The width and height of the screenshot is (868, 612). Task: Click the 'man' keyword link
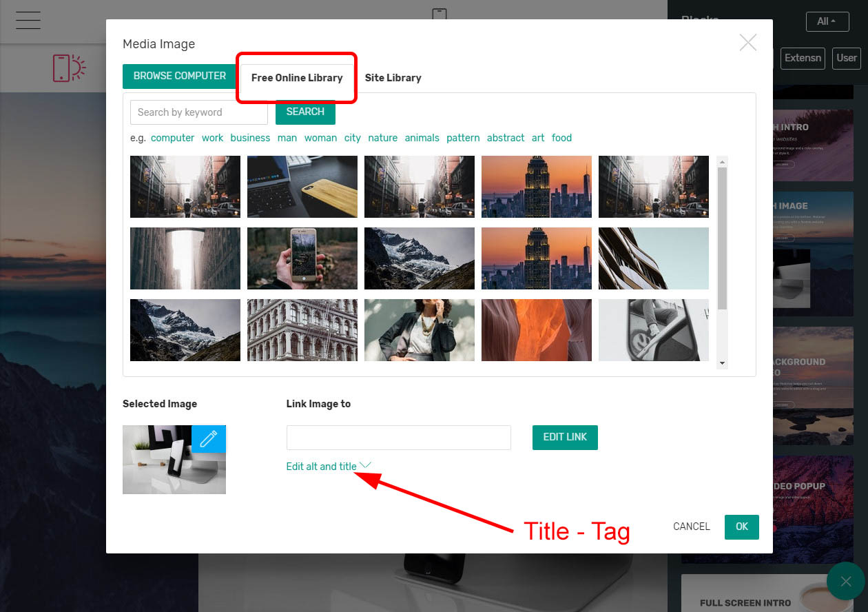(x=287, y=138)
